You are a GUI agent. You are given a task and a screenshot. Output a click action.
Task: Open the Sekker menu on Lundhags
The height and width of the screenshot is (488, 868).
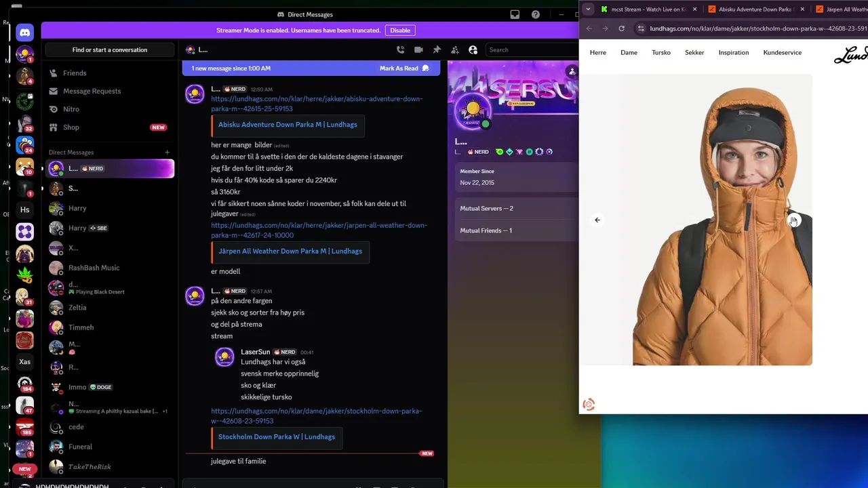[694, 52]
